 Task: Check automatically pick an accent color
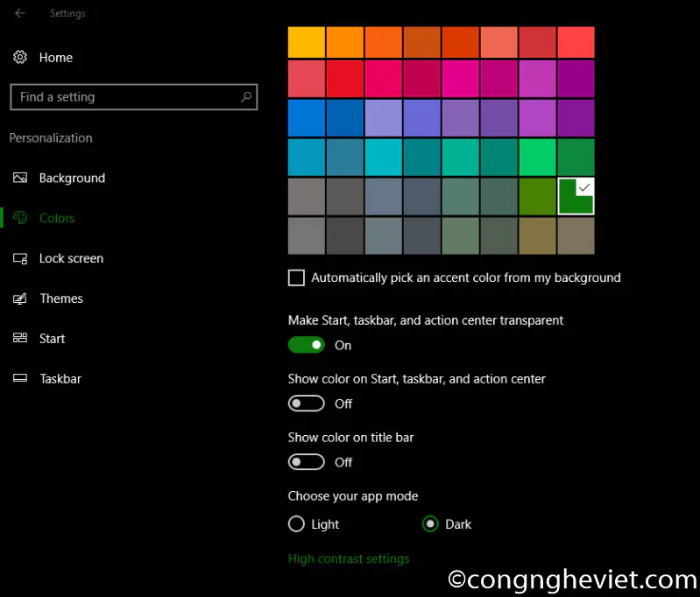pos(296,277)
